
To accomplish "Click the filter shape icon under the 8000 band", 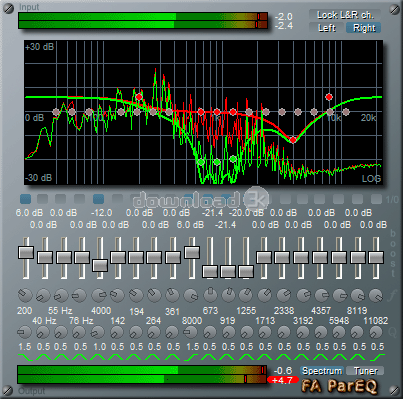I will tap(192, 357).
